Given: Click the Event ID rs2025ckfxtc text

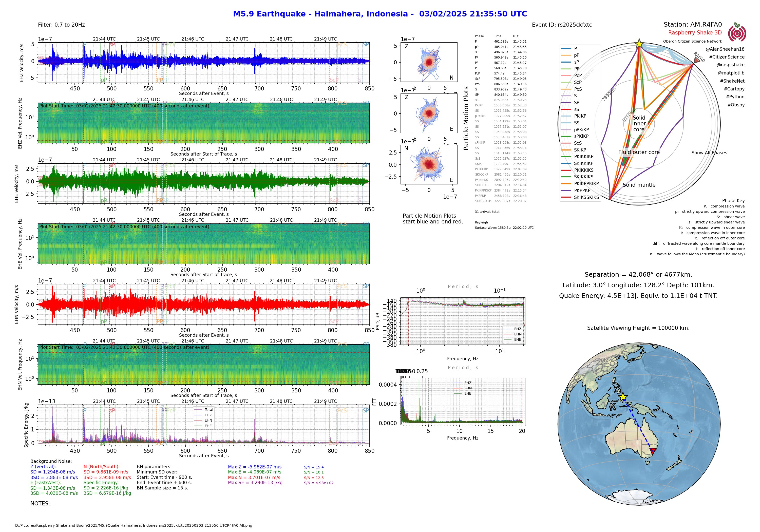Looking at the screenshot, I should [562, 25].
